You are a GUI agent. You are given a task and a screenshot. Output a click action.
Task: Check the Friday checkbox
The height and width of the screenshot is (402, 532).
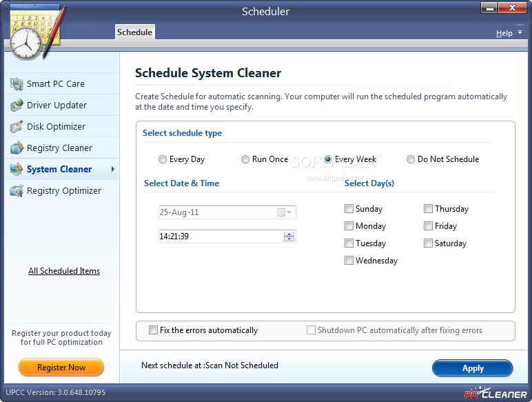428,225
